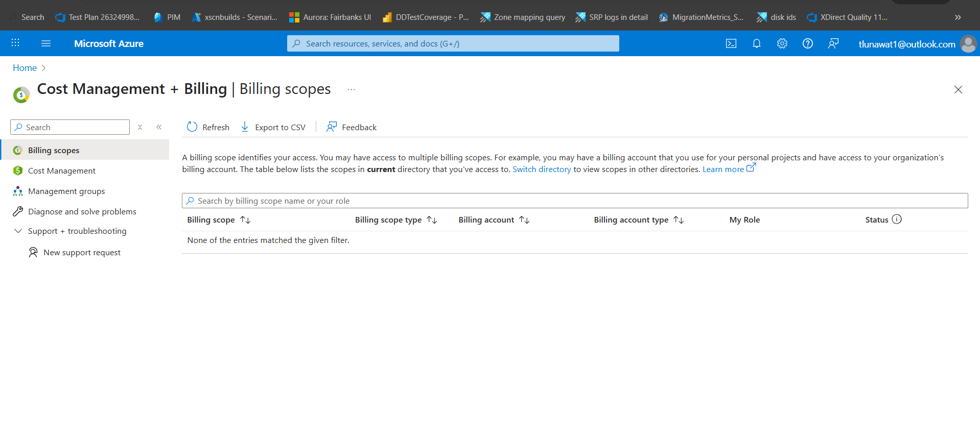Close the Cost Management blade
The image size is (980, 439).
click(x=958, y=90)
